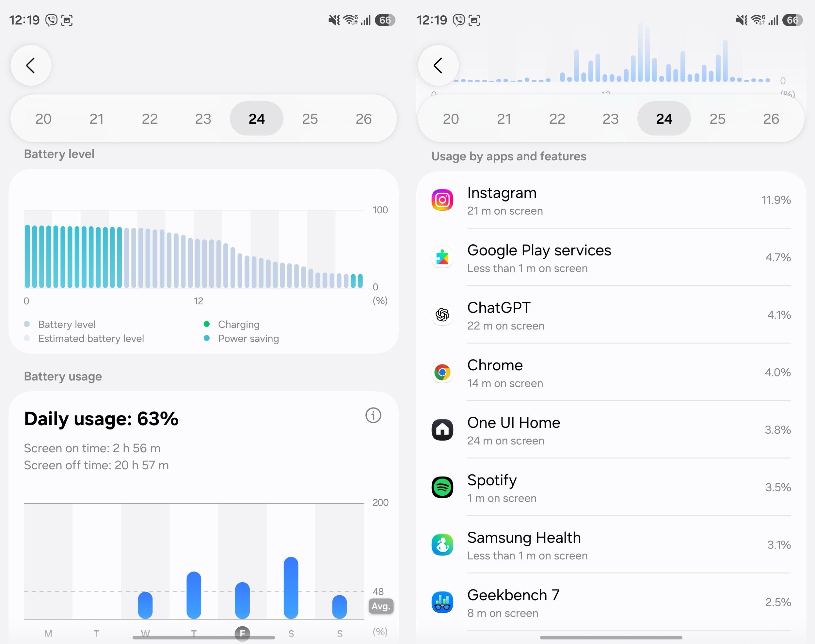Open ChatGPT battery usage details
Image resolution: width=815 pixels, height=644 pixels.
coord(611,315)
